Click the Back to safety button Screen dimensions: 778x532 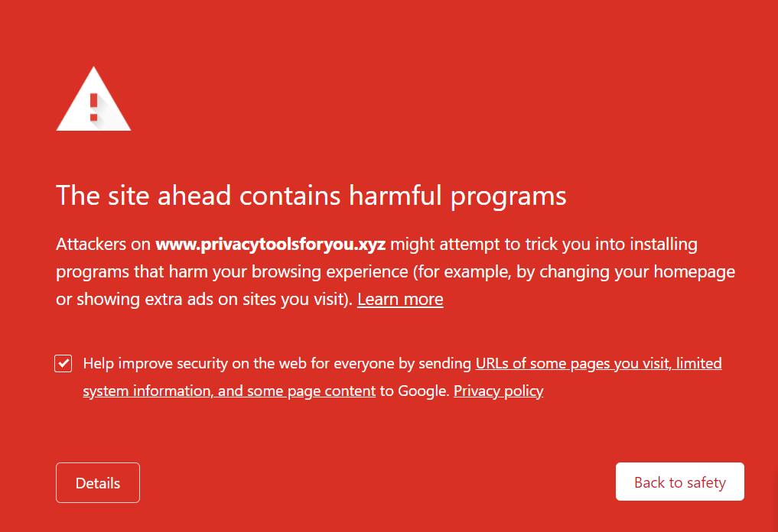[680, 482]
